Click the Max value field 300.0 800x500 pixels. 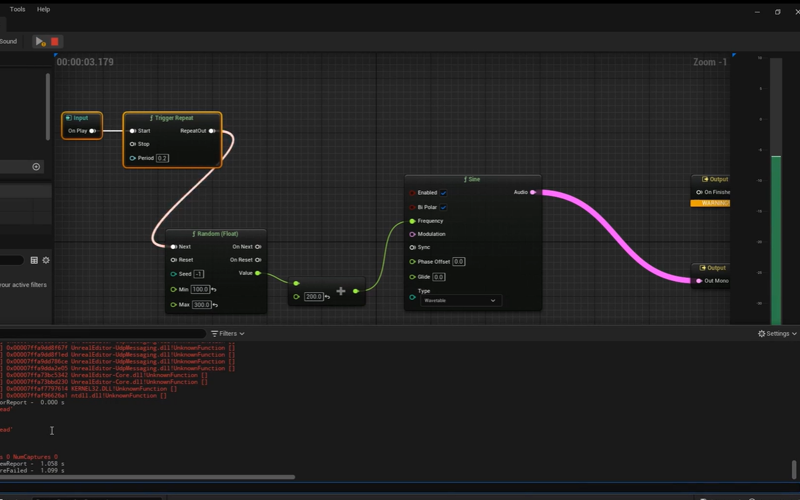[x=202, y=305]
